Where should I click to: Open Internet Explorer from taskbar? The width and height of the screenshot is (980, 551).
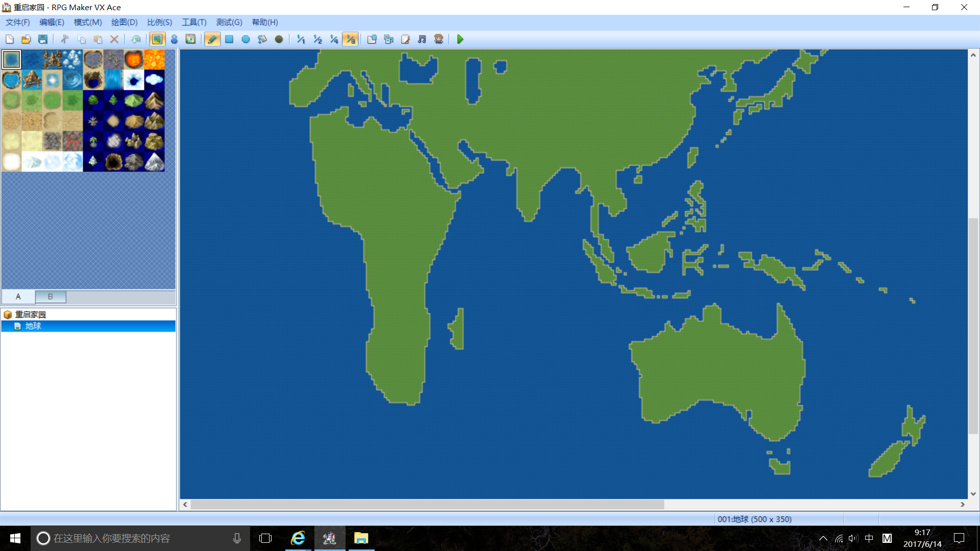298,538
